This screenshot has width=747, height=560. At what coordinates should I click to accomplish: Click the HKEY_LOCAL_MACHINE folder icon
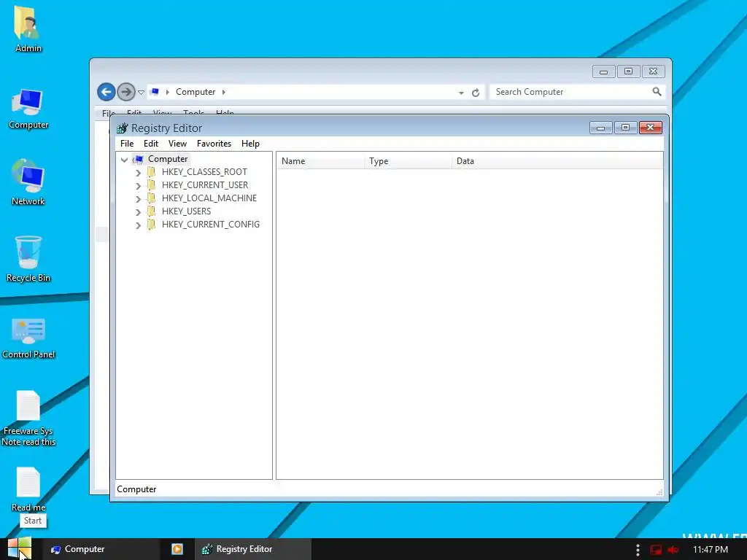coord(151,198)
